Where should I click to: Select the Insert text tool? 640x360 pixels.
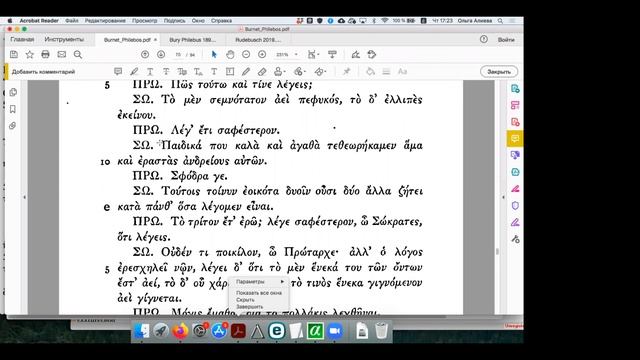pos(198,71)
